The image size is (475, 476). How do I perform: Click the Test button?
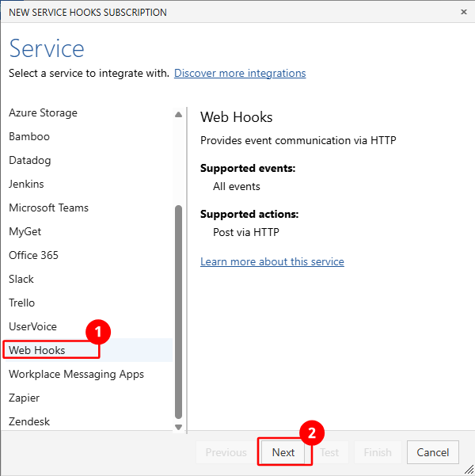coord(329,452)
